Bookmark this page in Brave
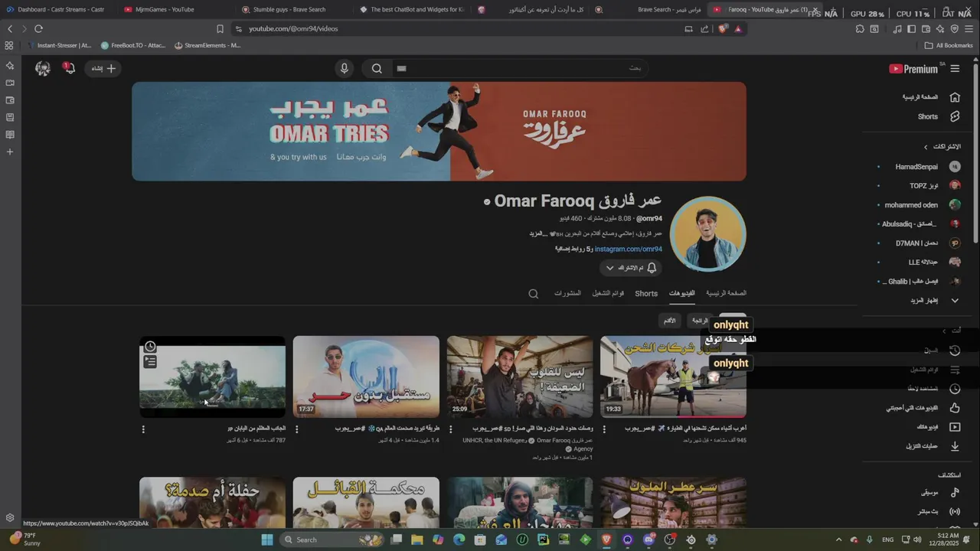This screenshot has height=551, width=980. coord(220,28)
